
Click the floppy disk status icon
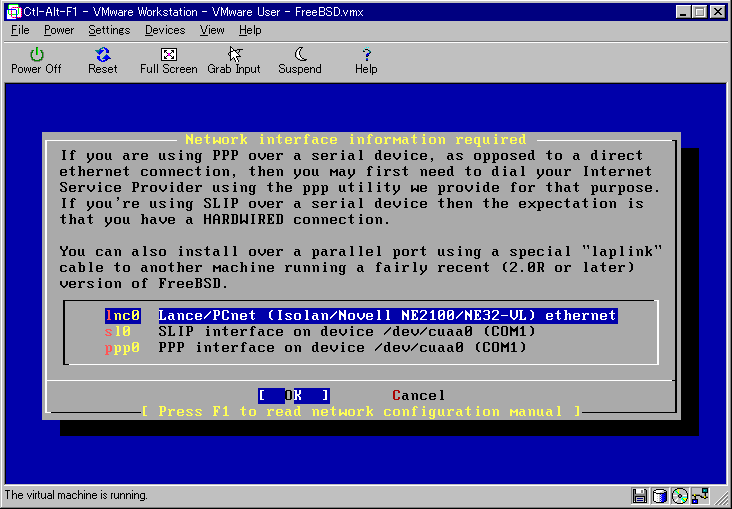click(640, 496)
